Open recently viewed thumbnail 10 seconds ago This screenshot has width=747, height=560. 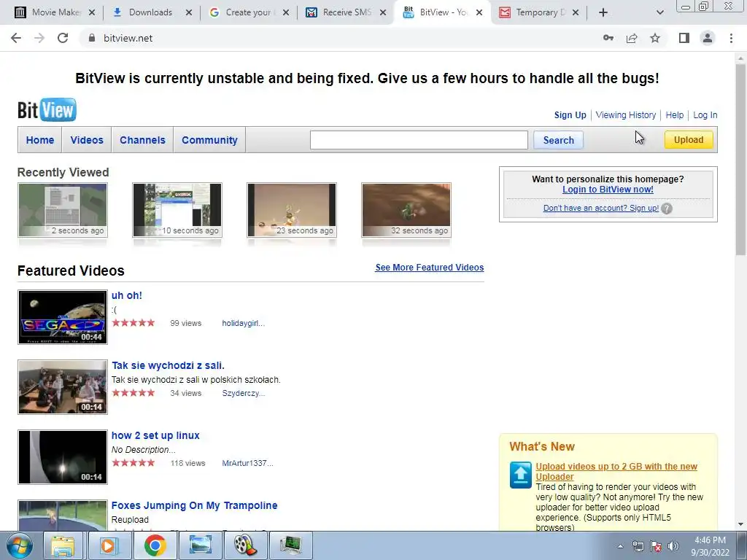[177, 210]
